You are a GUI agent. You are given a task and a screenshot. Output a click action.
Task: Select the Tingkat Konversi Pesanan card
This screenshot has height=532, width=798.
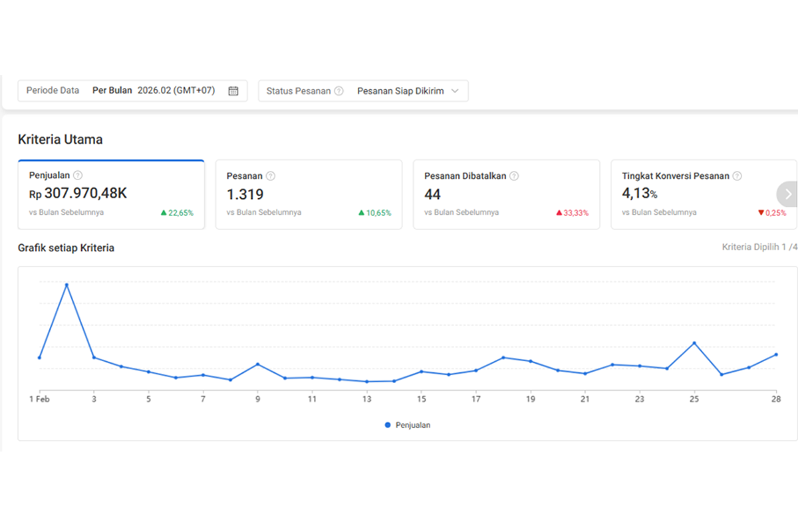tap(704, 195)
